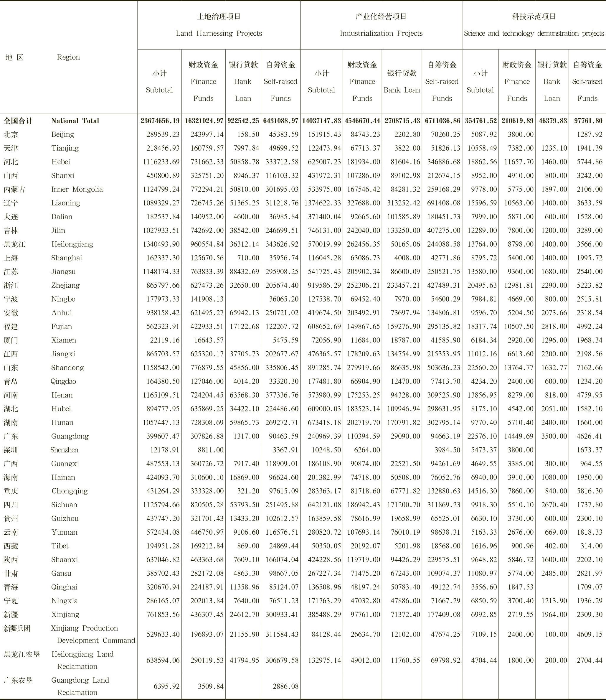Screen dimensions: 606x700
Task: Select Anhui bank loan 65942.13
Action: pos(245,313)
